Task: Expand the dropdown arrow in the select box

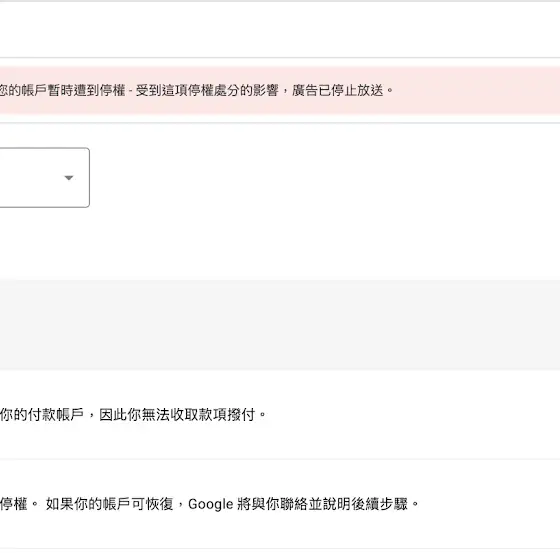Action: 69,178
